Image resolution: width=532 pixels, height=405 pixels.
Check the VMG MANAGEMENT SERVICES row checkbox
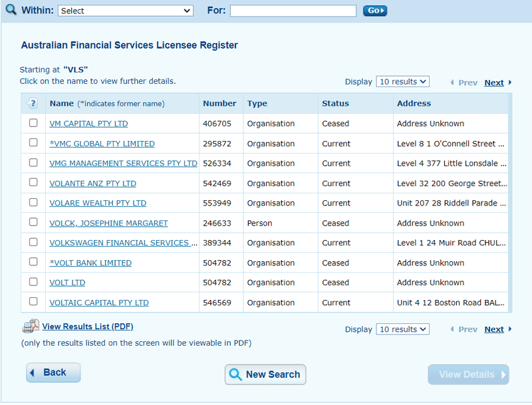point(33,162)
